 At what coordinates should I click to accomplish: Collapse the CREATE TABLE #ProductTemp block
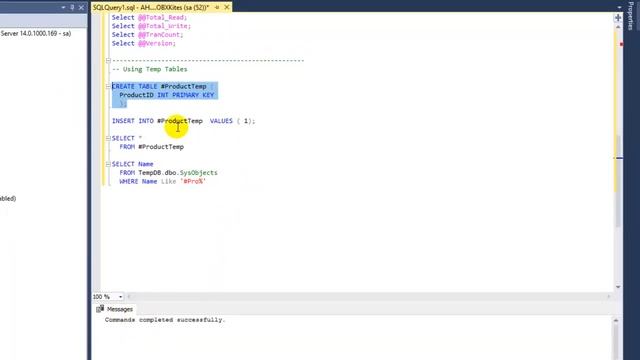108,87
